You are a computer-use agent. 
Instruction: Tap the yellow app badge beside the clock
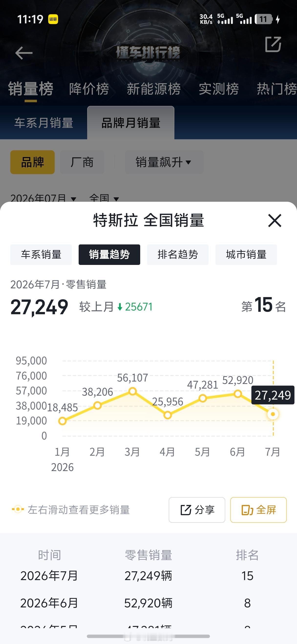coord(53,19)
